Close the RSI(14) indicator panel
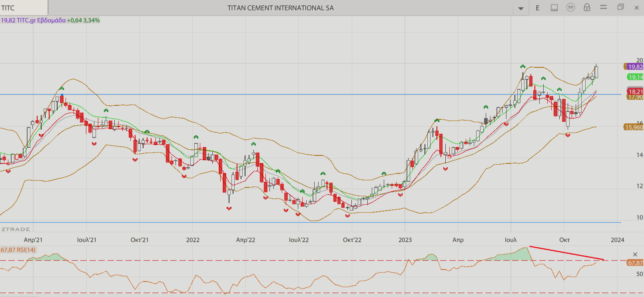 click(x=635, y=254)
